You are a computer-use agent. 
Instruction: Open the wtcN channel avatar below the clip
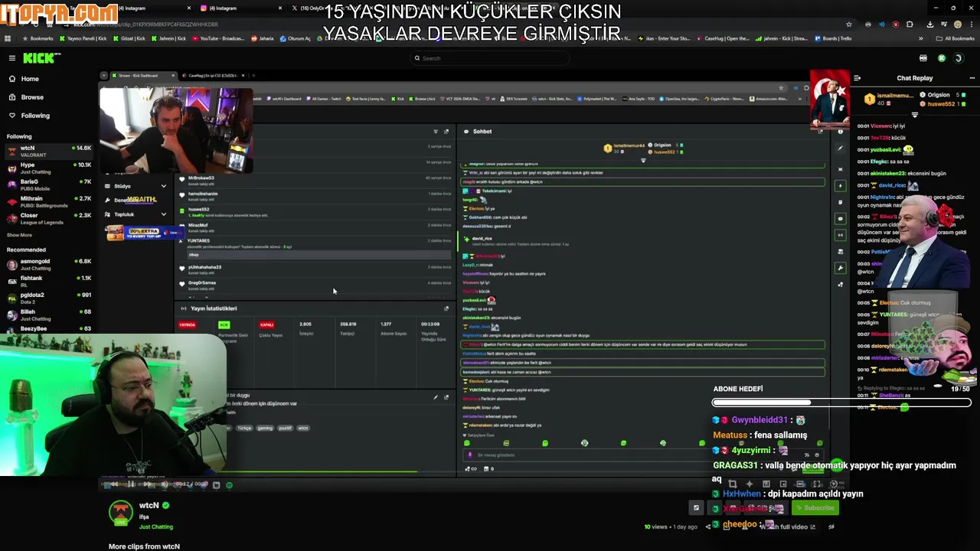pos(120,512)
